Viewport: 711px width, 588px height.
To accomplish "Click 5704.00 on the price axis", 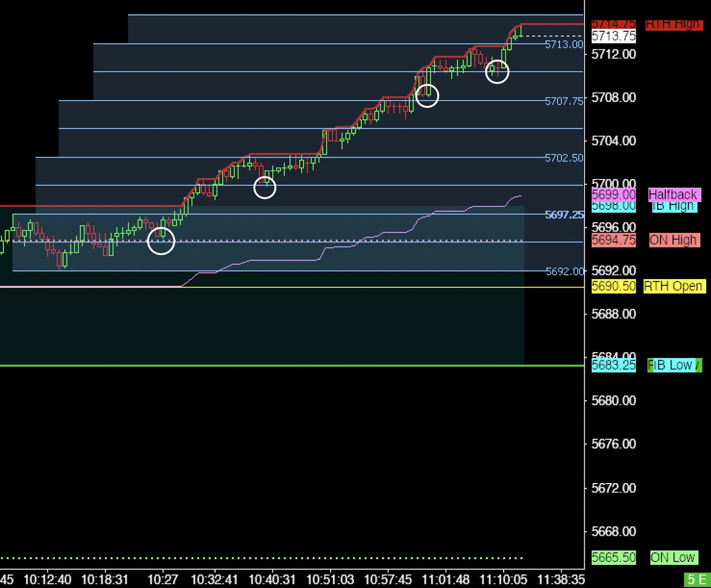I will tap(614, 141).
